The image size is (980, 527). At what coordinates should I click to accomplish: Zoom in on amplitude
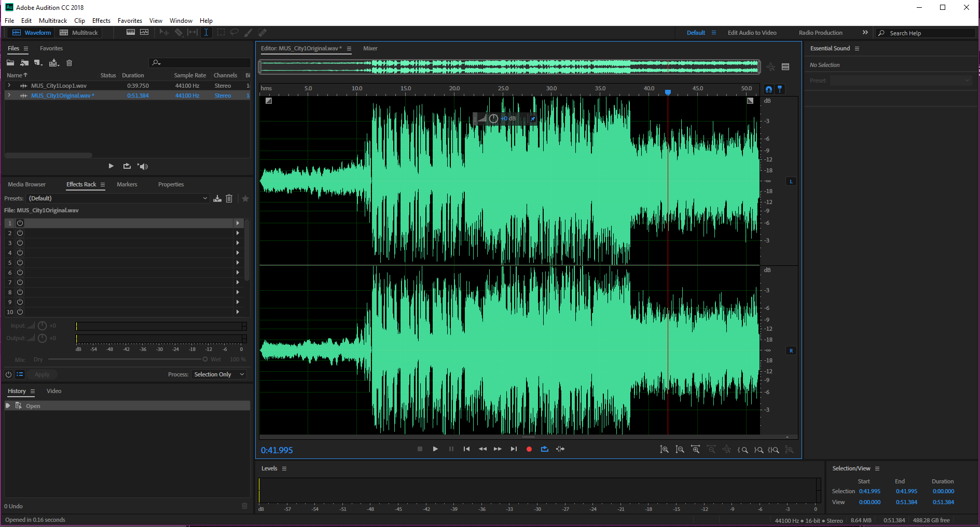pos(665,450)
